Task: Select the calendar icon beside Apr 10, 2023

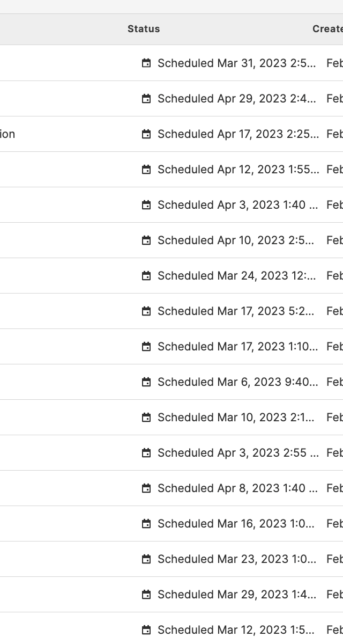Action: click(146, 240)
